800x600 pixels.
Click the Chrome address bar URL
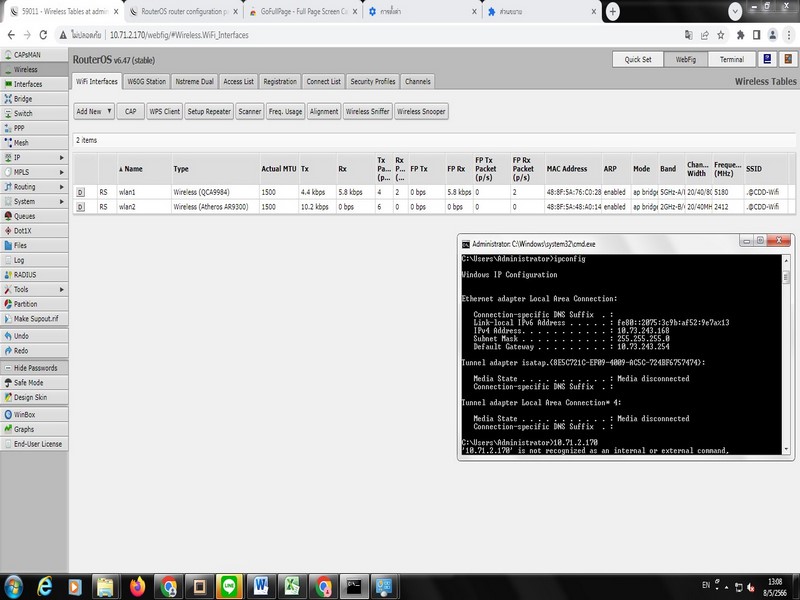coord(179,35)
